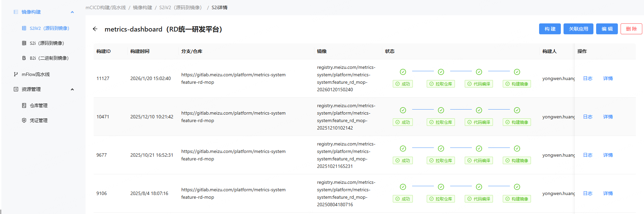Click the 凭证管理 shield icon
The image size is (644, 214).
point(24,120)
